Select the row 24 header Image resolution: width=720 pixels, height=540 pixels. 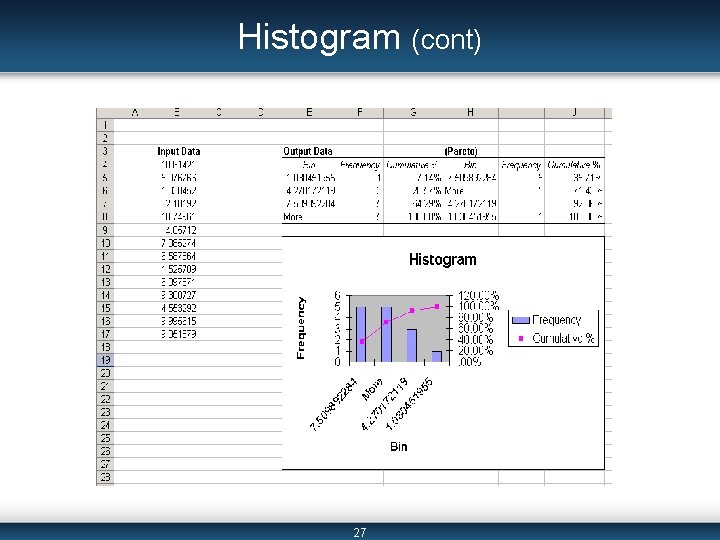(x=105, y=425)
